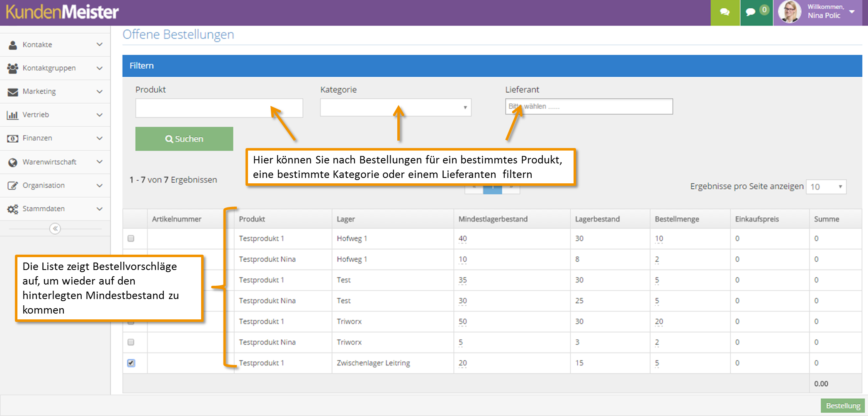
Task: Open the Nina Polic user menu arrow
Action: click(852, 12)
